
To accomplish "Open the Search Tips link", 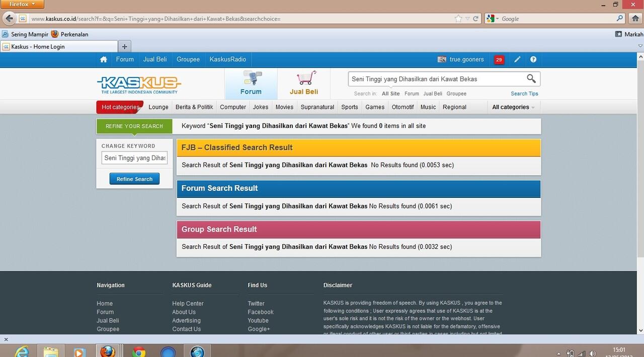I will (x=524, y=94).
